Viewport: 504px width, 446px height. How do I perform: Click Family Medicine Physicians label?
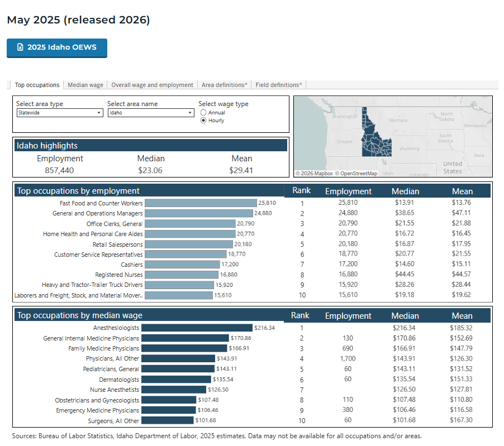(x=103, y=348)
